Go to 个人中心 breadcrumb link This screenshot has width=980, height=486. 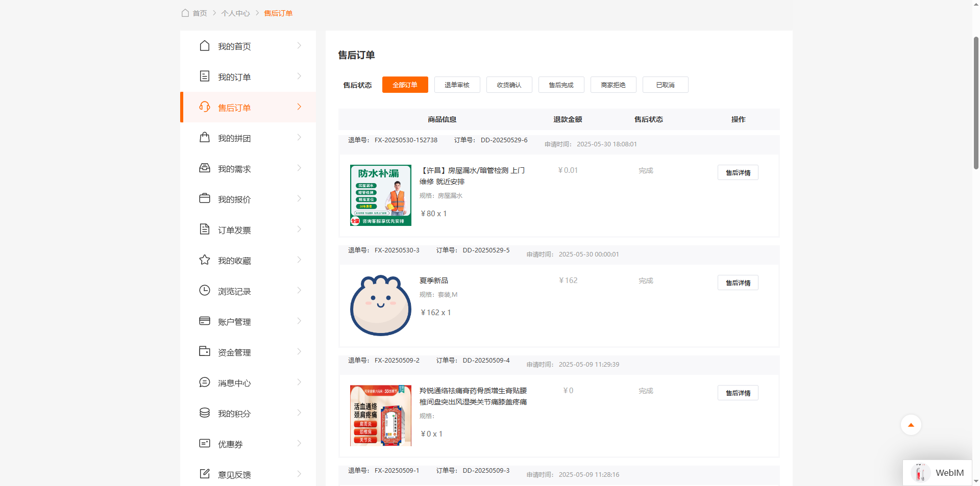pyautogui.click(x=235, y=13)
